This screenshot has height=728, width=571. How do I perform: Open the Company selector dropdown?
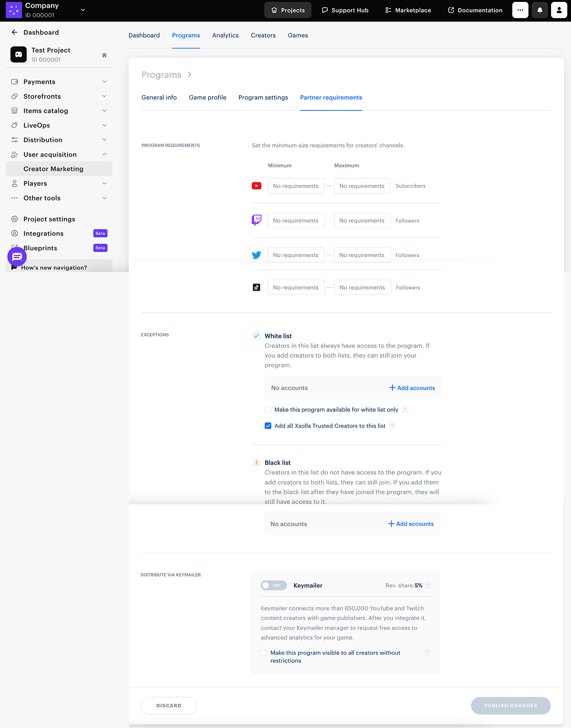(x=83, y=10)
